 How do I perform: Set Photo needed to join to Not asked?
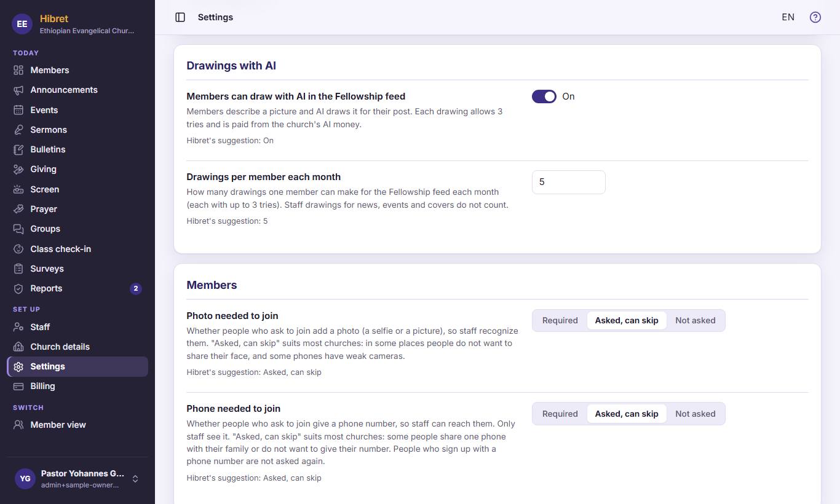695,320
